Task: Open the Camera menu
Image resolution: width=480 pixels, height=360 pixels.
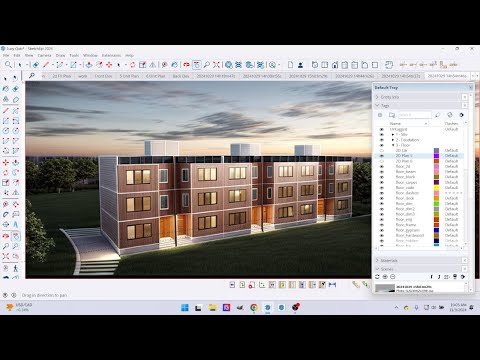Action: (44, 55)
